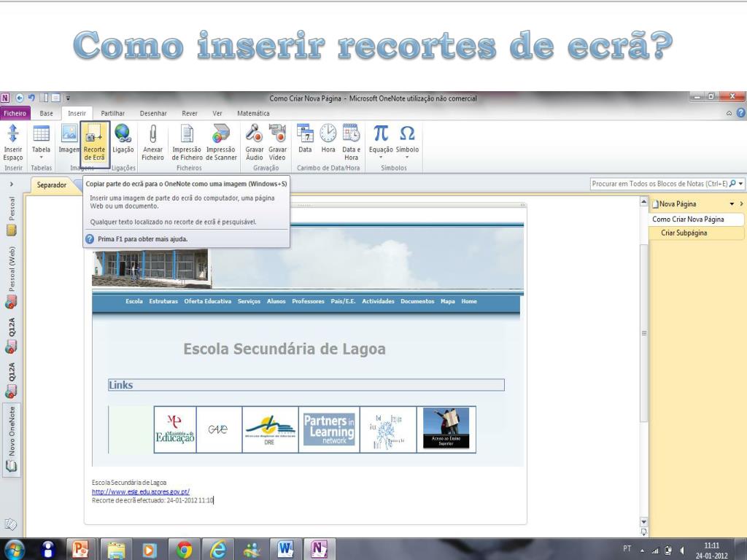Open the Símbolo omega icon
The height and width of the screenshot is (560, 747).
coord(407,133)
